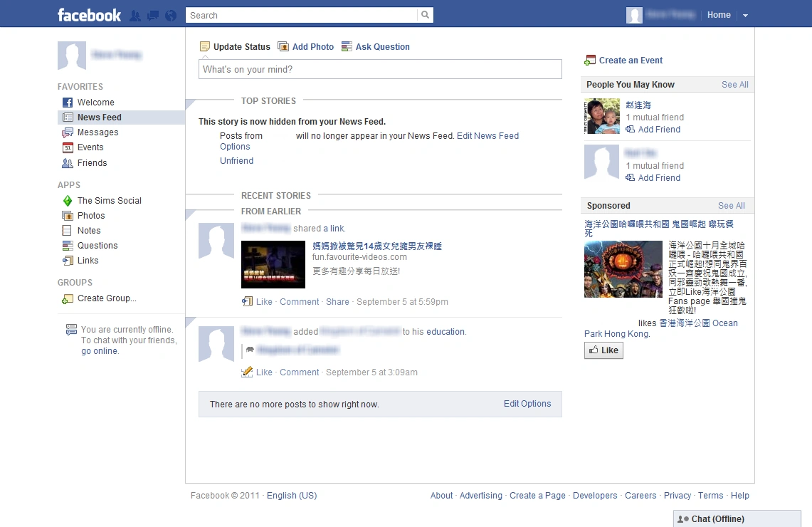
Task: Select the Ask Question tab
Action: [376, 46]
